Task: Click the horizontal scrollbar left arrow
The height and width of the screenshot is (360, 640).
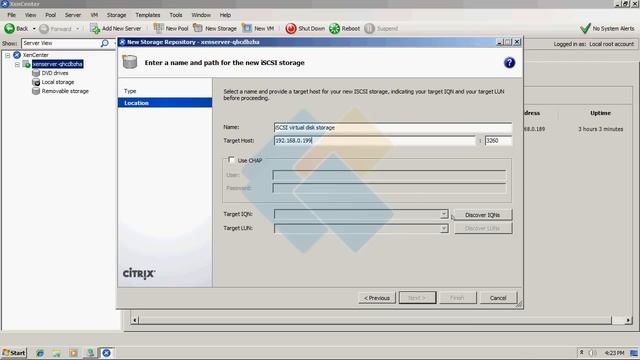Action: coord(135,320)
